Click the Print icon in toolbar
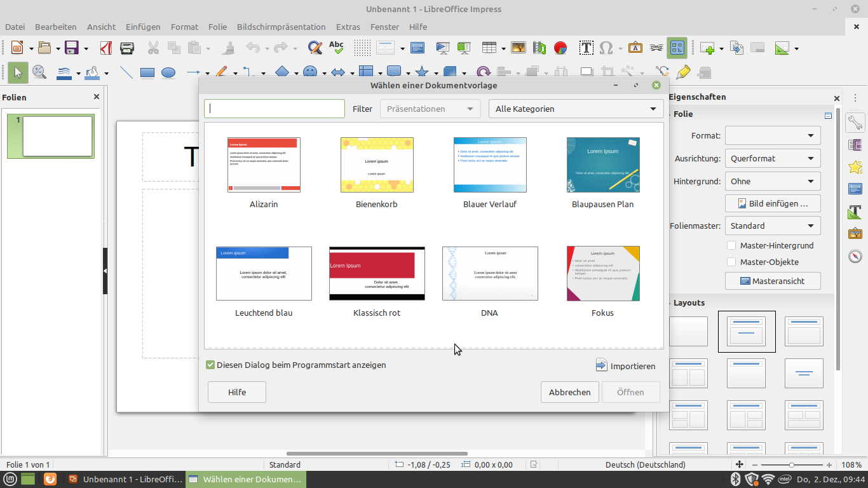This screenshot has width=868, height=488. point(127,48)
